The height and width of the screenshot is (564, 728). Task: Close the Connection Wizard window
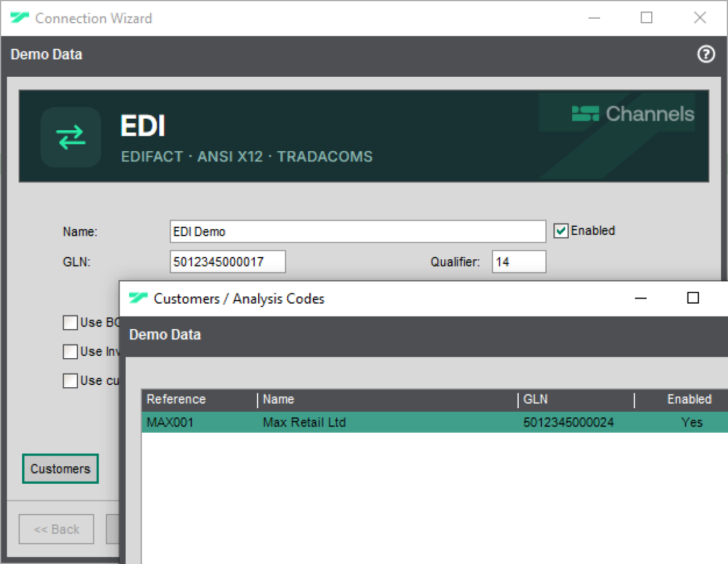pyautogui.click(x=700, y=18)
